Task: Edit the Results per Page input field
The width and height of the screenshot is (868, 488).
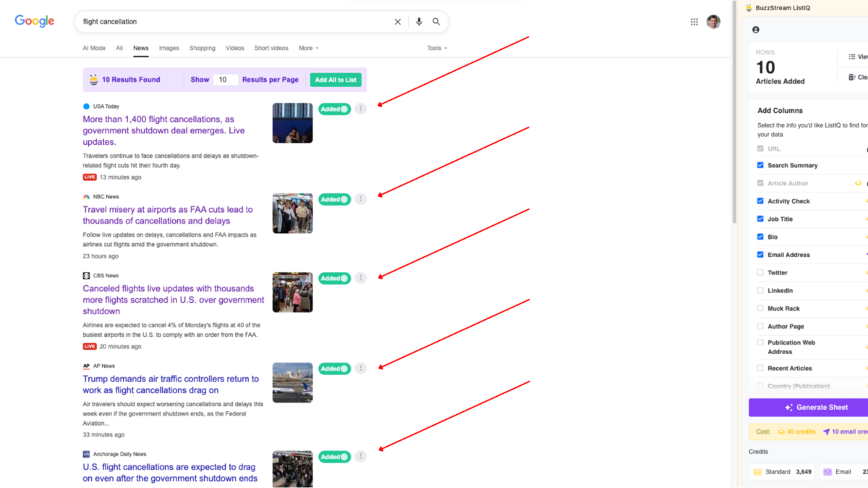Action: click(x=225, y=80)
